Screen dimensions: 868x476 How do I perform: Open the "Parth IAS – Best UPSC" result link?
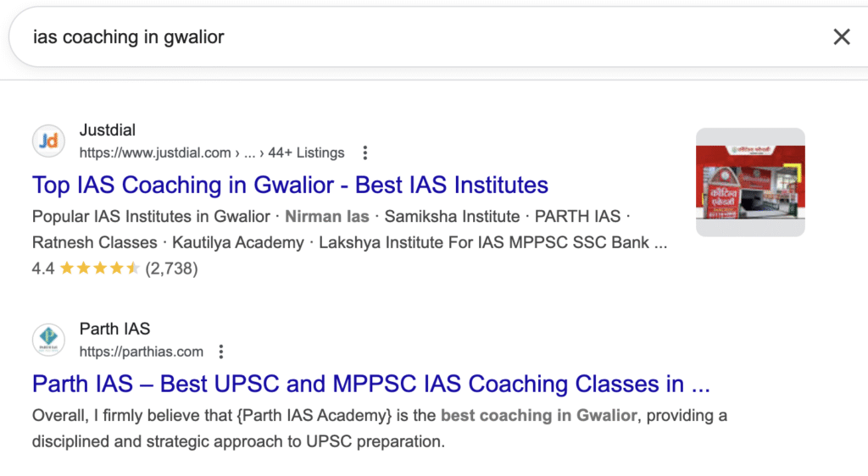tap(370, 384)
